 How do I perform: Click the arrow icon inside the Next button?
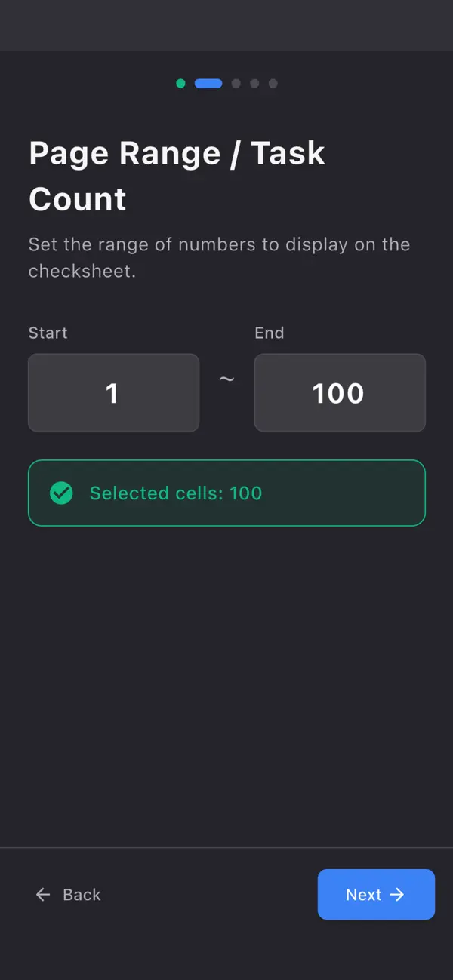[398, 894]
